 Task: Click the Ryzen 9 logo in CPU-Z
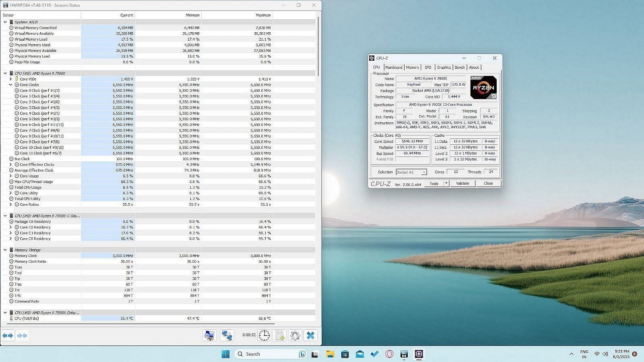[483, 87]
